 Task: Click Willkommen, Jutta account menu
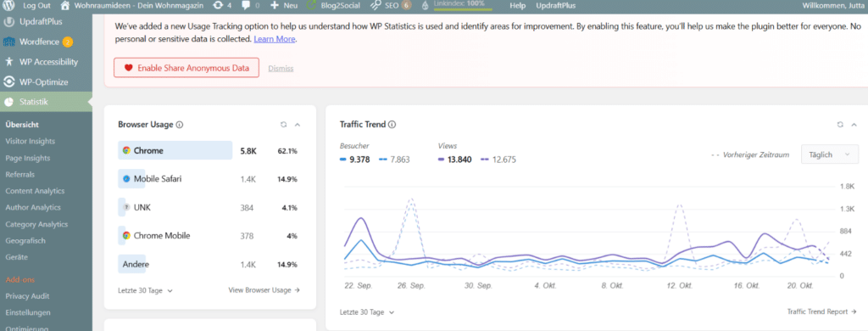[832, 6]
